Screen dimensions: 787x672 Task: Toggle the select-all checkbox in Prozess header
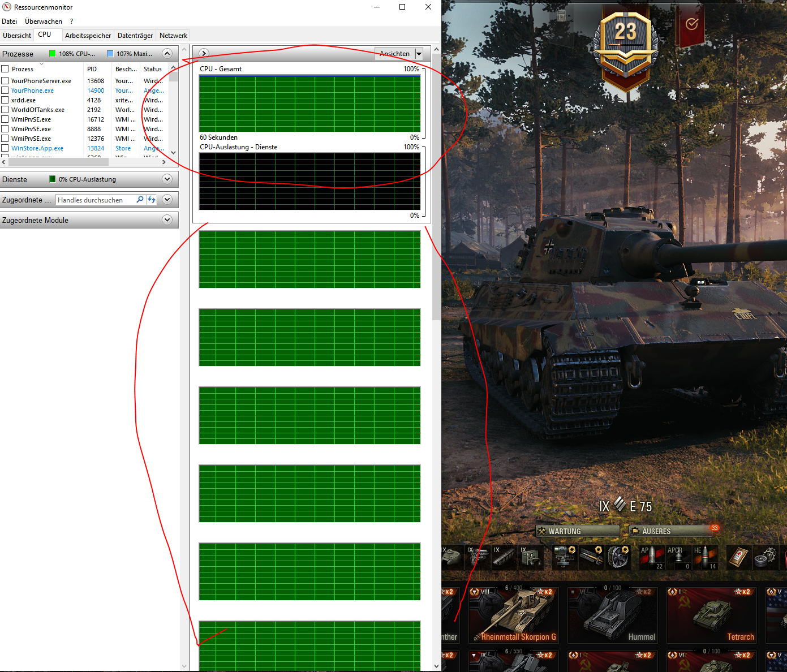(5, 69)
